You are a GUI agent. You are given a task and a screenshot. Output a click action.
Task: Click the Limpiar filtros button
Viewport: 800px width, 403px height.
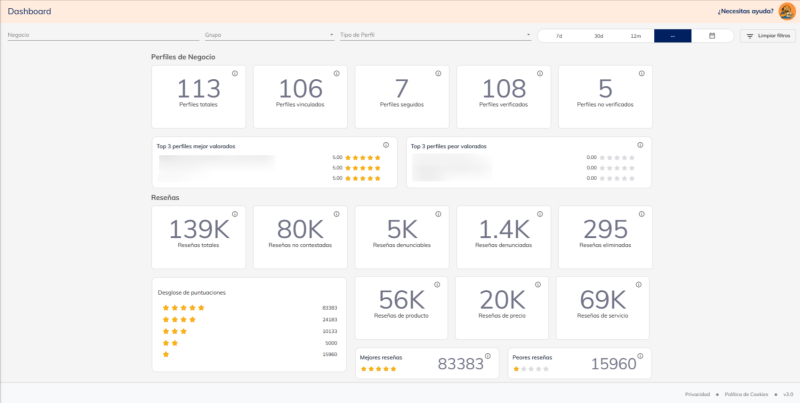point(767,36)
